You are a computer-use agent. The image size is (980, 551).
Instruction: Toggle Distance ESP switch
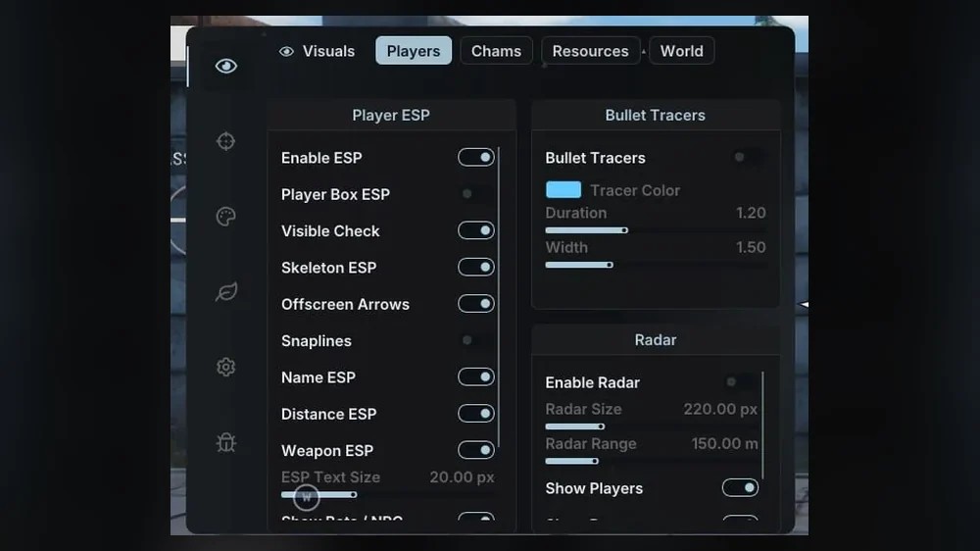pos(476,414)
